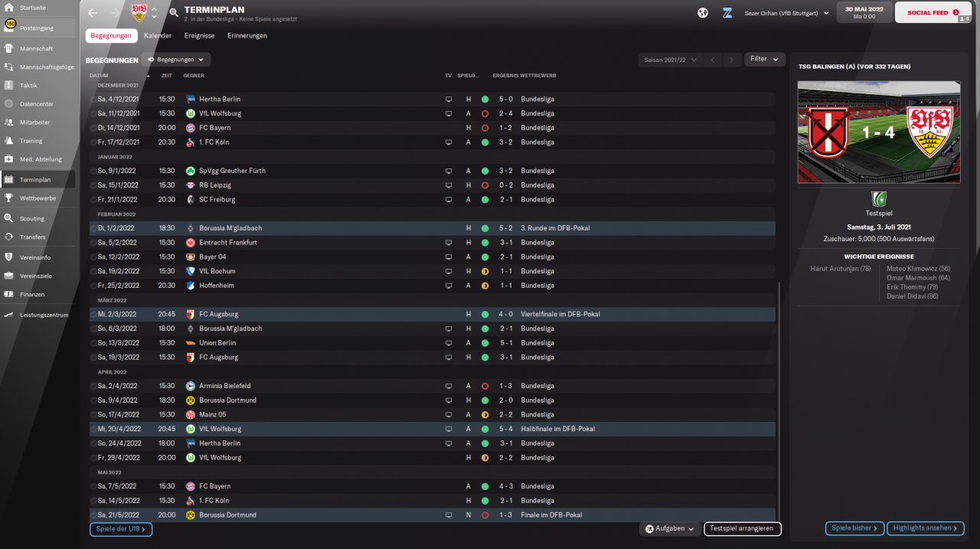Click Borussia Dortmund crest in DFB-Pokal final row
The image size is (980, 549).
point(191,515)
